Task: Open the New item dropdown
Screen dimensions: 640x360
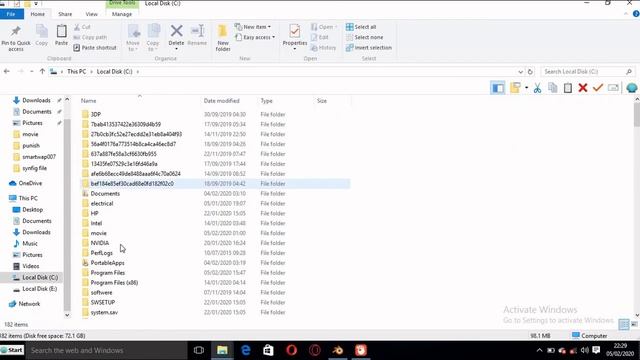Action: [x=253, y=27]
